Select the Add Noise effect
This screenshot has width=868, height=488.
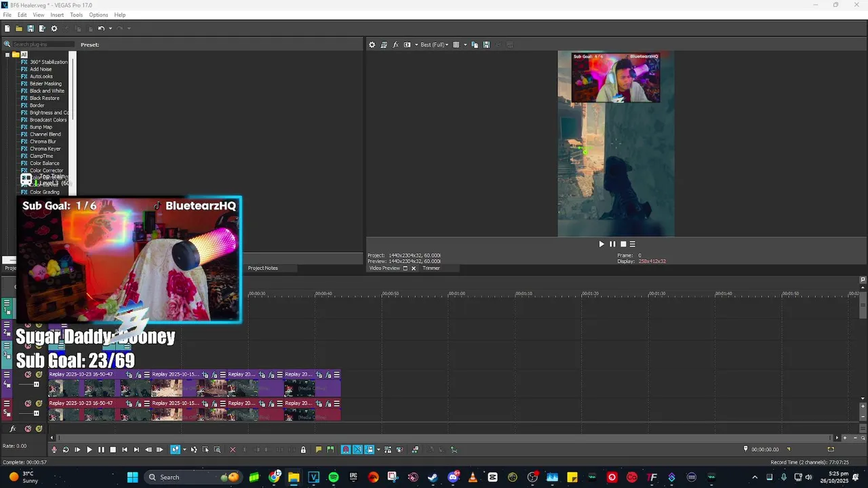pyautogui.click(x=41, y=69)
